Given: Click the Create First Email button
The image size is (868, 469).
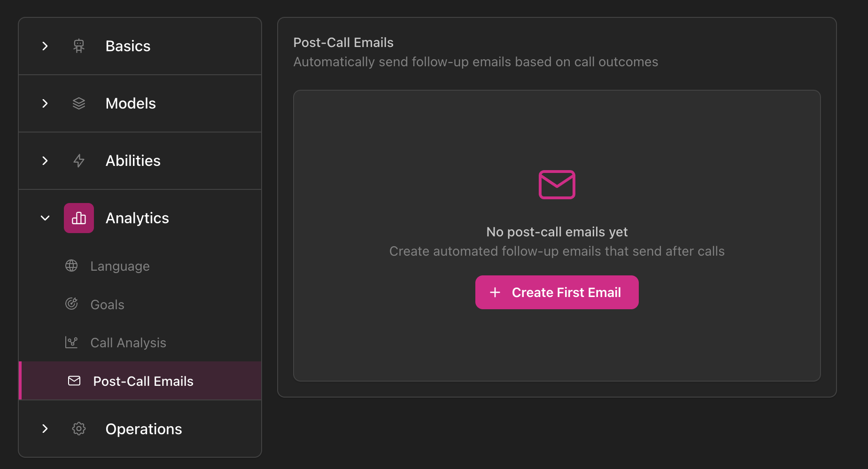Looking at the screenshot, I should pyautogui.click(x=557, y=292).
